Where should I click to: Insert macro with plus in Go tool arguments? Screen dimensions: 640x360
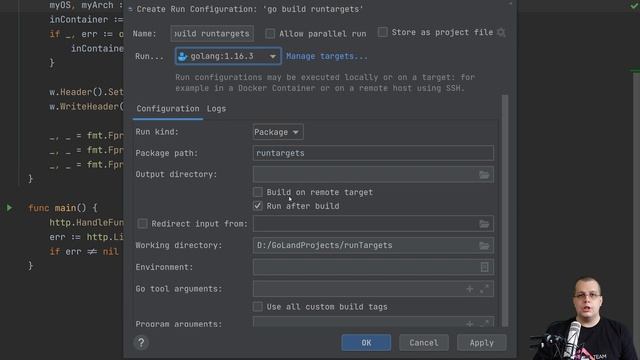[x=470, y=289]
